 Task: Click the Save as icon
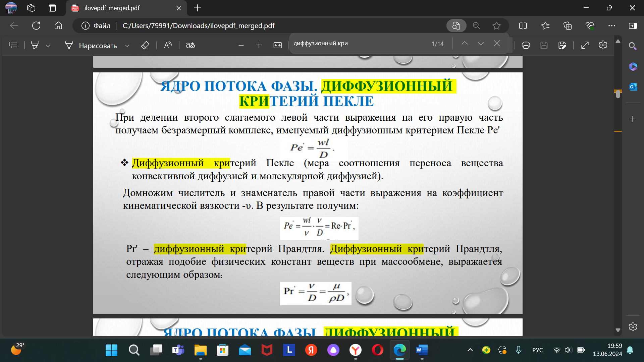(x=562, y=45)
